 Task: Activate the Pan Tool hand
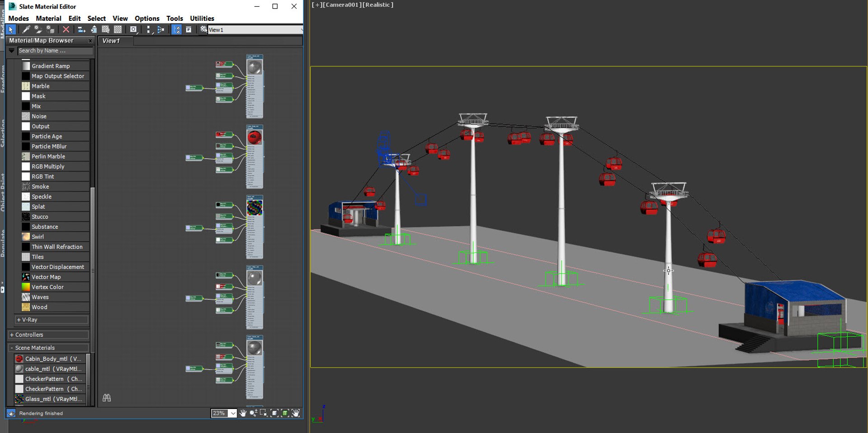pyautogui.click(x=243, y=413)
